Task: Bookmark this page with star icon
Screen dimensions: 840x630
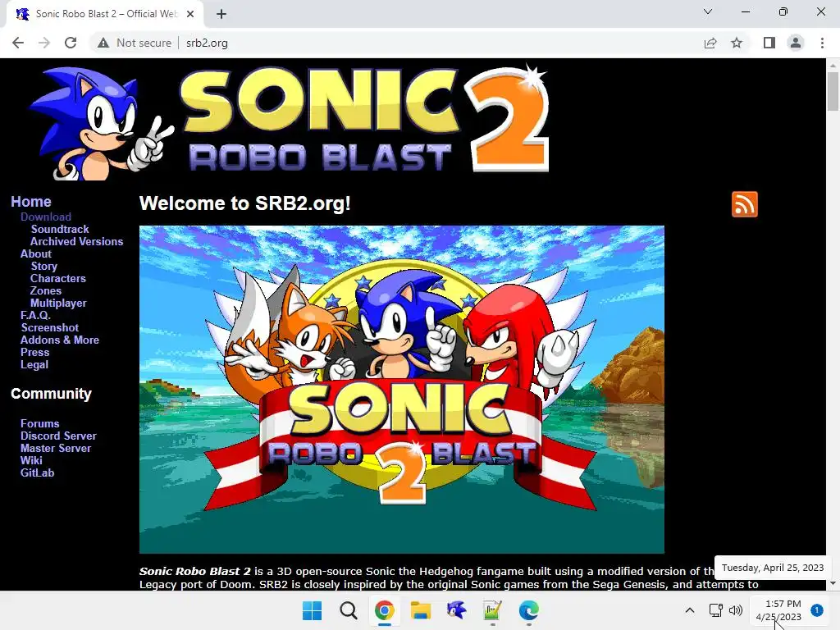Action: [737, 43]
